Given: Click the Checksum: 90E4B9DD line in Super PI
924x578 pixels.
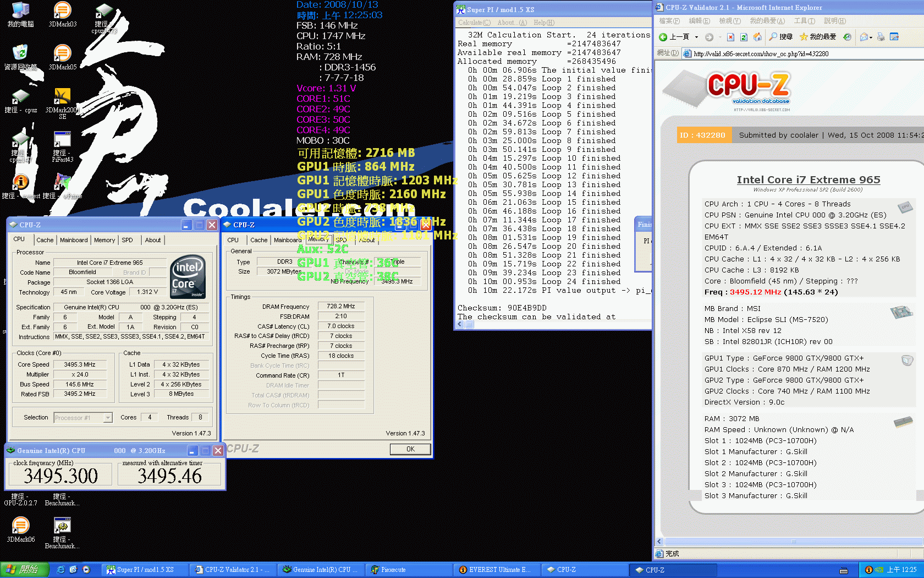Looking at the screenshot, I should coord(502,308).
